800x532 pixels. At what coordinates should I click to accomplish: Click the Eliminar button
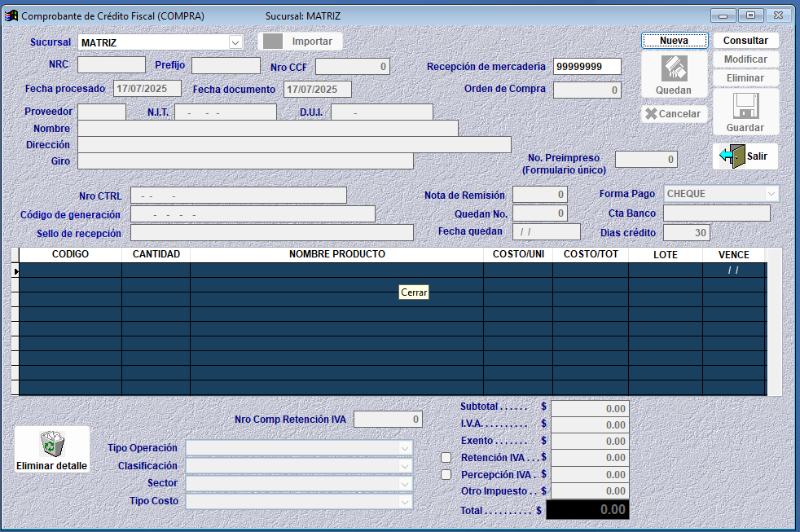[x=745, y=78]
